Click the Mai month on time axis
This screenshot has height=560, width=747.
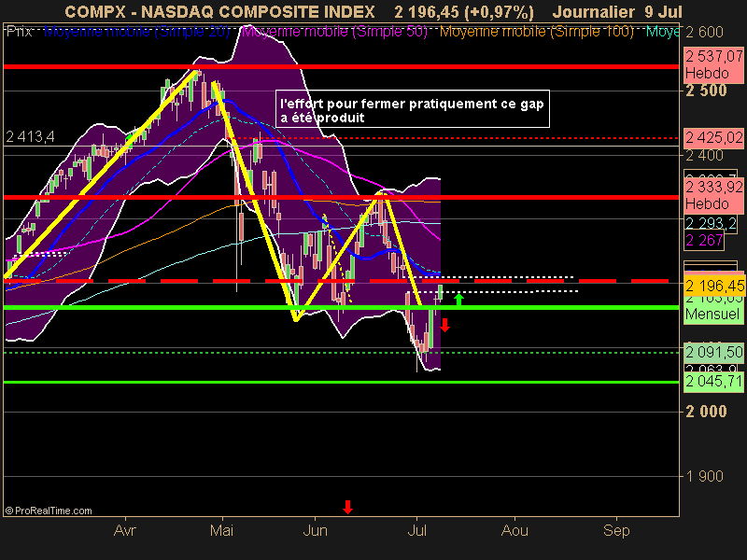click(x=222, y=530)
